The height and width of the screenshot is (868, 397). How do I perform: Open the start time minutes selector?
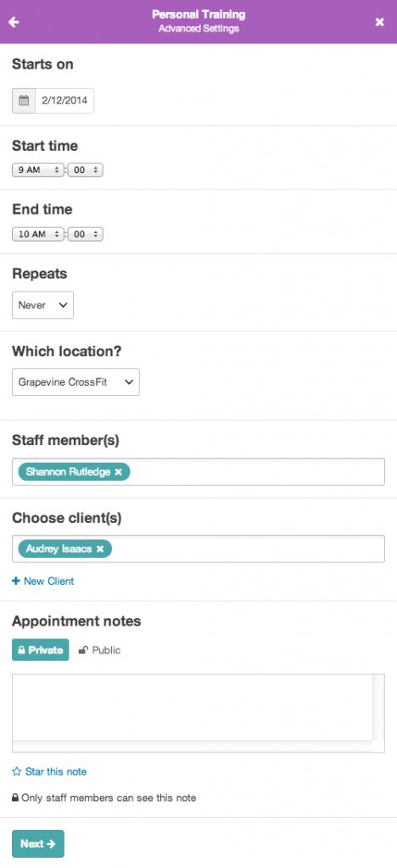[86, 170]
